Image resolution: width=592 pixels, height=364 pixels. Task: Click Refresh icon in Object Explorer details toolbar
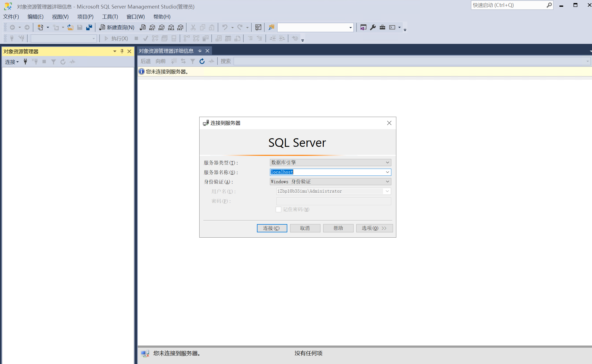click(x=202, y=61)
